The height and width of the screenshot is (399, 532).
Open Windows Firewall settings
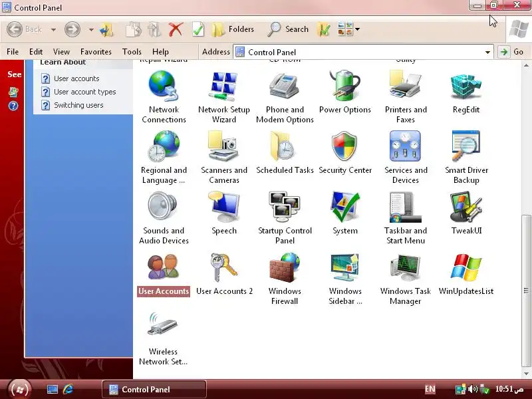pos(285,278)
